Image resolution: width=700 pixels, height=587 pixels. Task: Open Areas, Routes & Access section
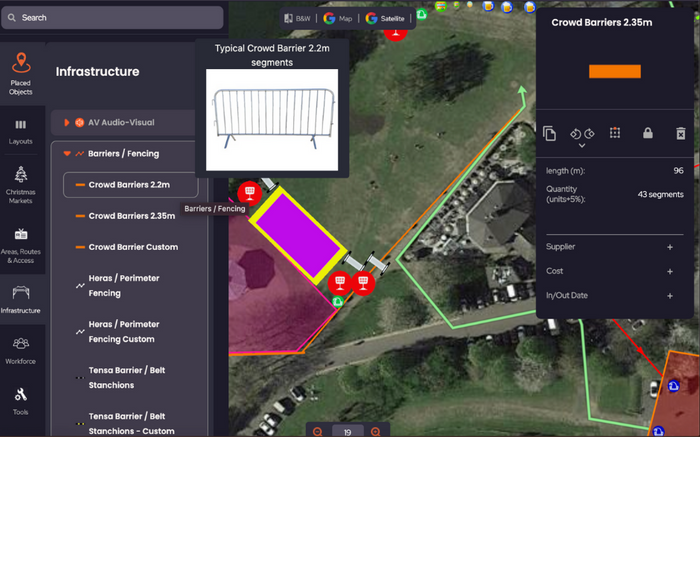(20, 245)
